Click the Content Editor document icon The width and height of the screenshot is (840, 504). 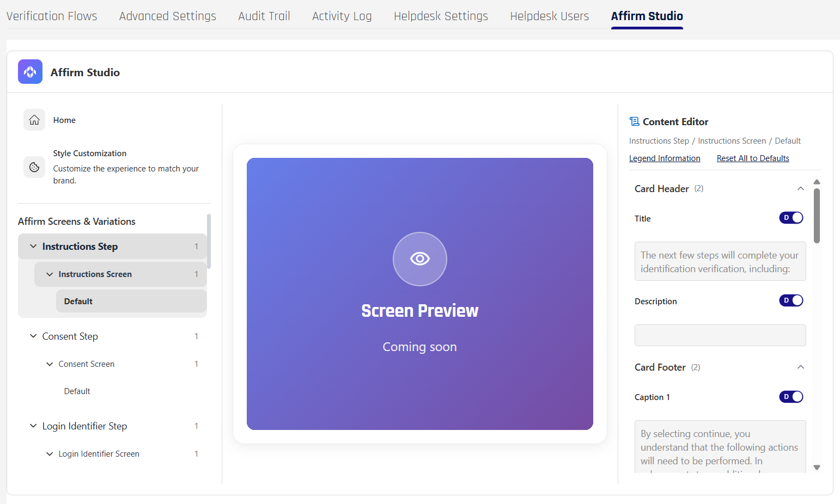pyautogui.click(x=634, y=121)
